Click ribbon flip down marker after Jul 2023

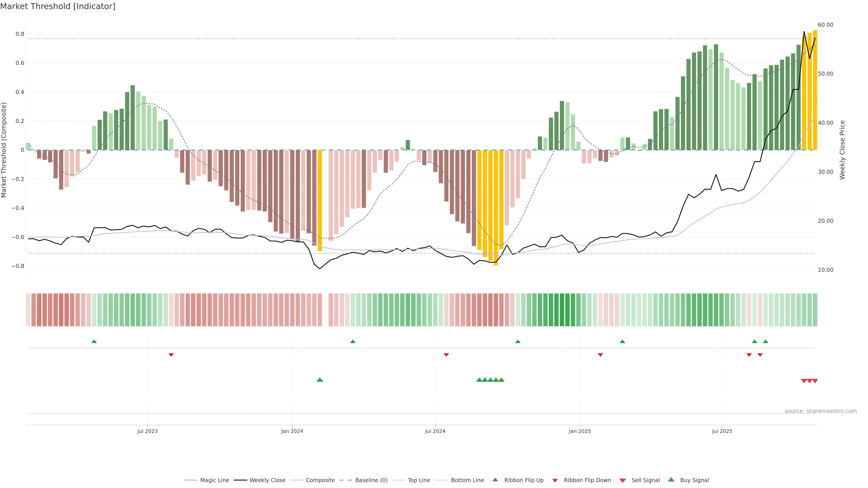point(171,355)
